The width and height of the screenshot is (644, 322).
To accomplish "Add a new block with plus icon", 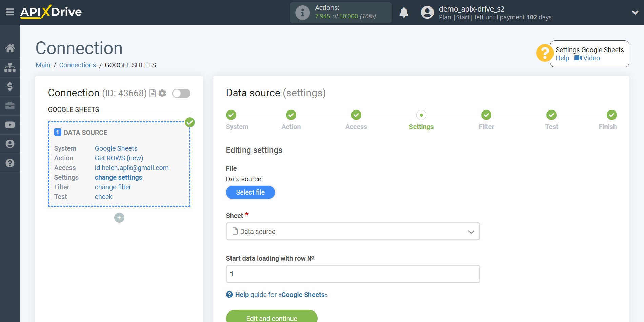I will (x=119, y=218).
